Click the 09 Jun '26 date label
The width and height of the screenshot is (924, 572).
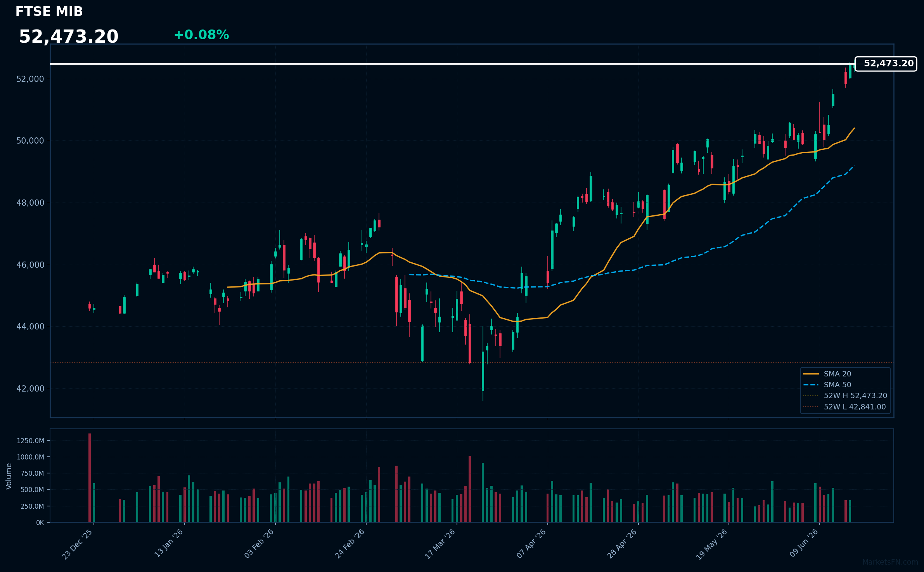(x=804, y=544)
